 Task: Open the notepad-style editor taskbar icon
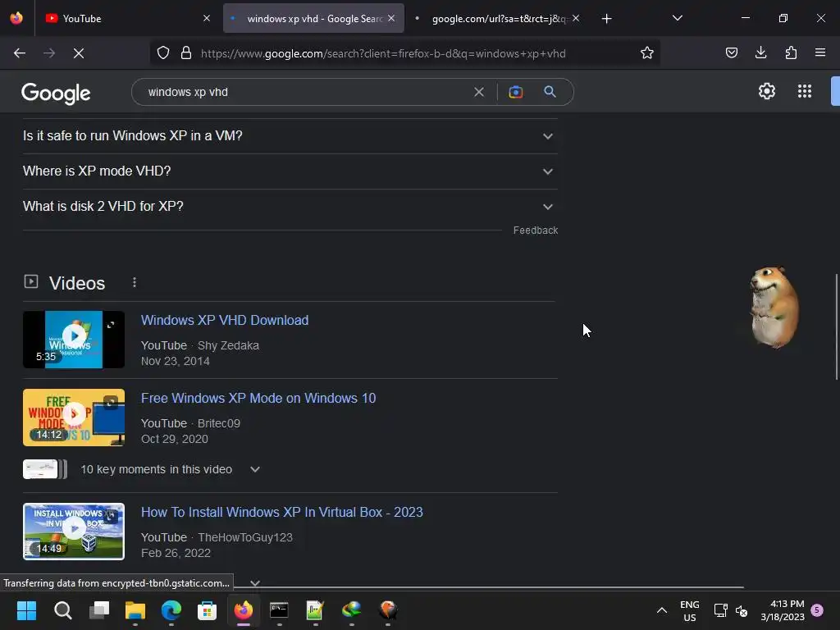(315, 609)
